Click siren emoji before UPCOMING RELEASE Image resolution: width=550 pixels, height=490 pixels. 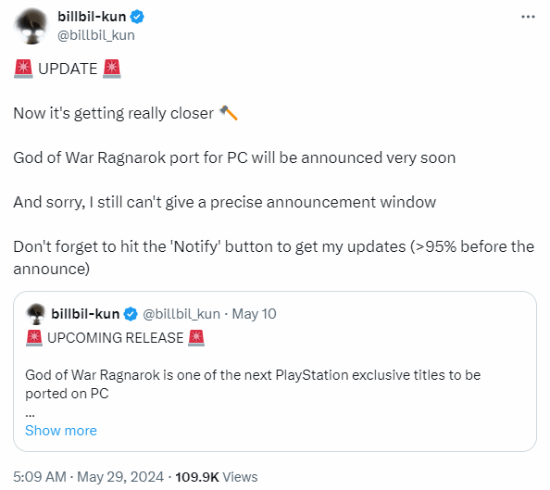[34, 338]
